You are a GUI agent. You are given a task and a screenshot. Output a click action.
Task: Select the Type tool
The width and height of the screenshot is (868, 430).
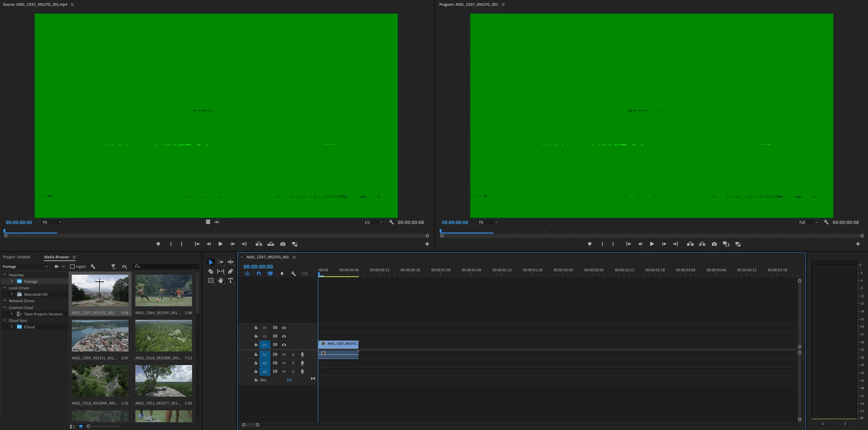[x=231, y=280]
